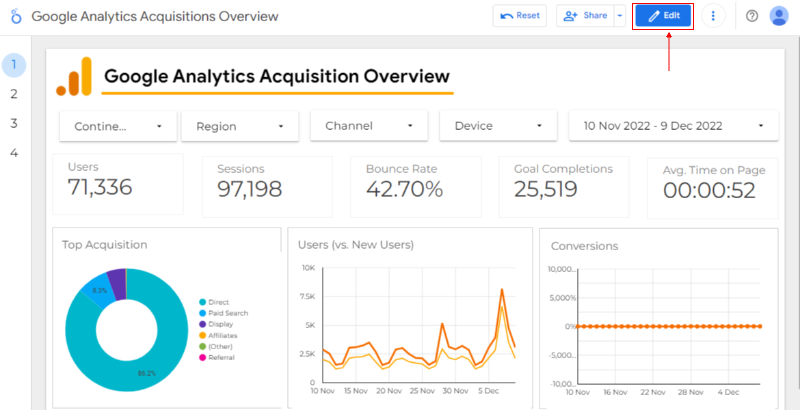Open the date range picker

[672, 126]
